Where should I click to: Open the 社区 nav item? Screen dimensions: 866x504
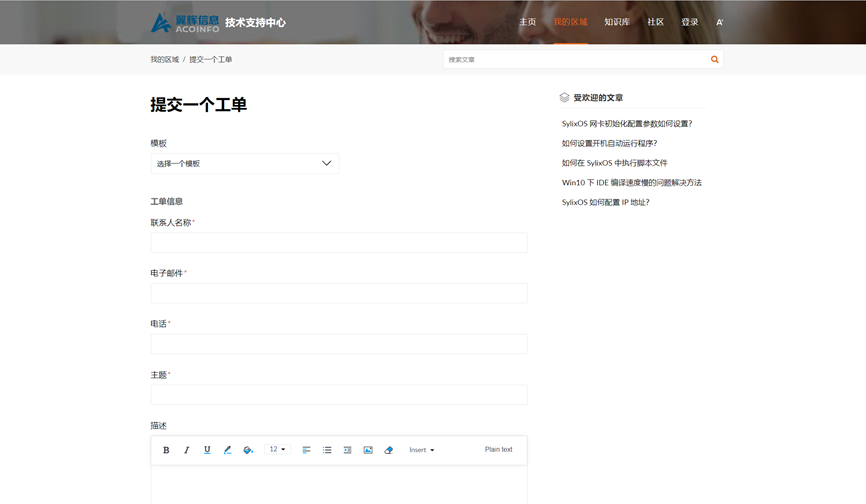coord(655,22)
